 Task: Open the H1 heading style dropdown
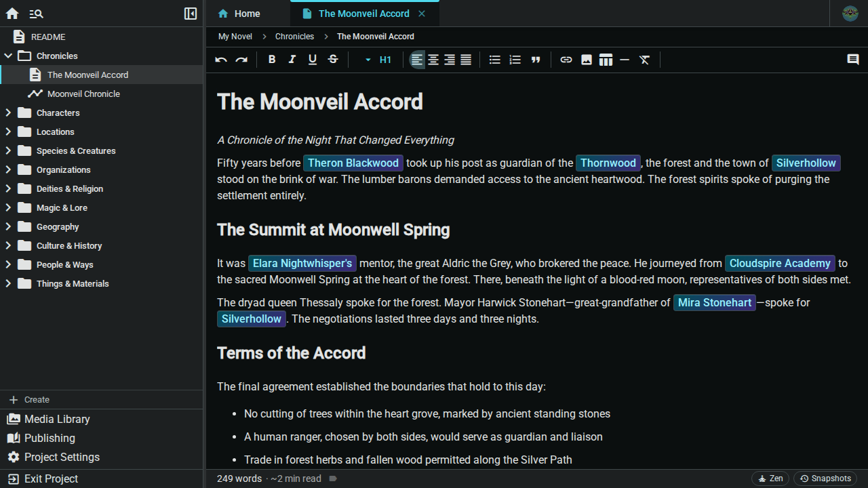tap(378, 60)
